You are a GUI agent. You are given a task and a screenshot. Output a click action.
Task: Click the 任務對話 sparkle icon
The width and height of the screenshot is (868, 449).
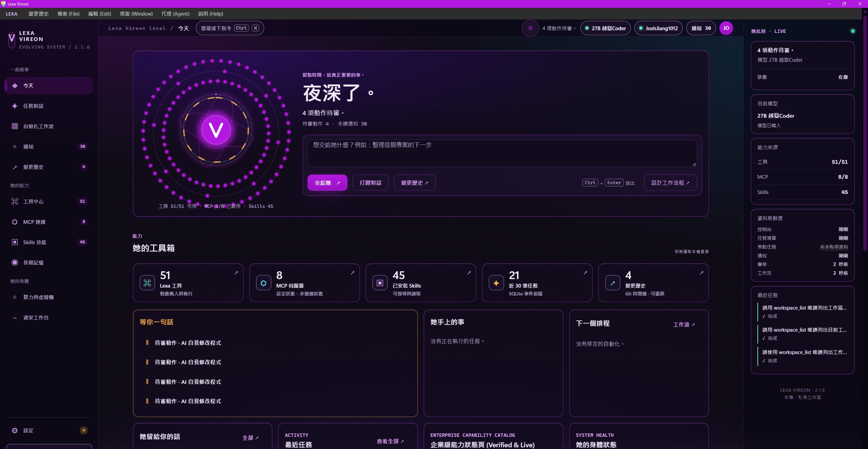15,106
